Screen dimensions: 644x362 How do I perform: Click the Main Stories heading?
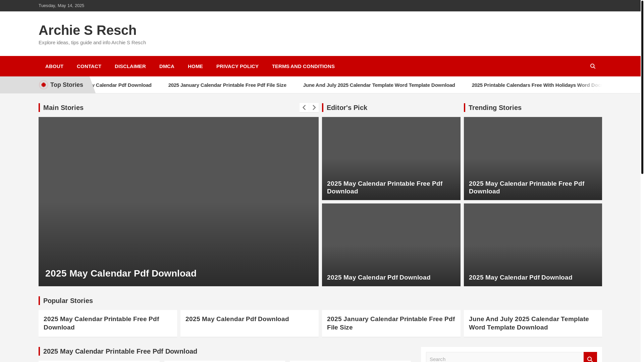(63, 108)
